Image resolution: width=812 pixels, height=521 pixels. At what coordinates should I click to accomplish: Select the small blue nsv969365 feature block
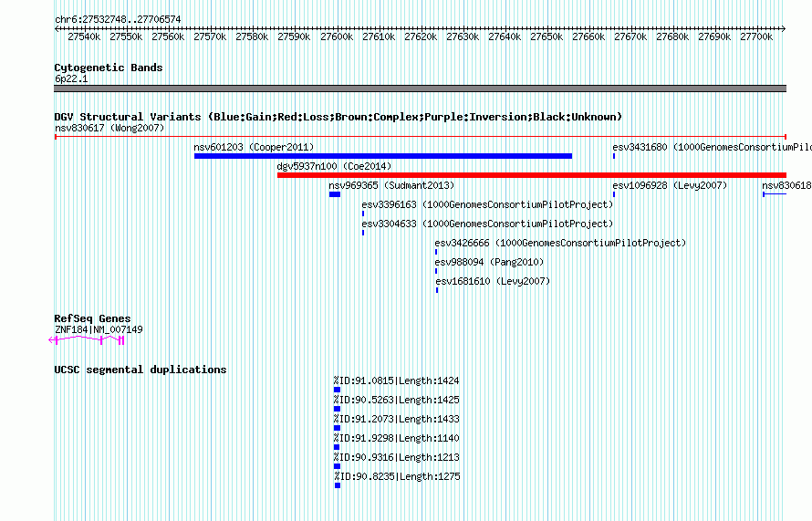click(335, 194)
